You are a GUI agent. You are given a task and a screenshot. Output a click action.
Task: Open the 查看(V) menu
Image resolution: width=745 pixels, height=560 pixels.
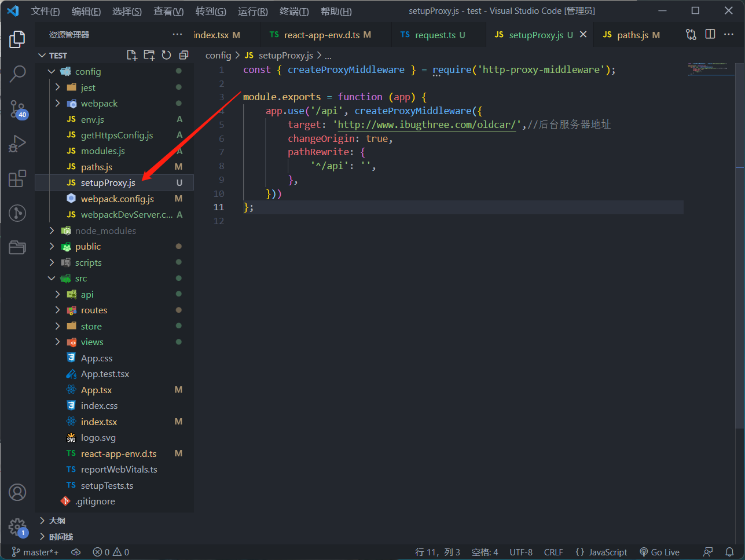[168, 11]
